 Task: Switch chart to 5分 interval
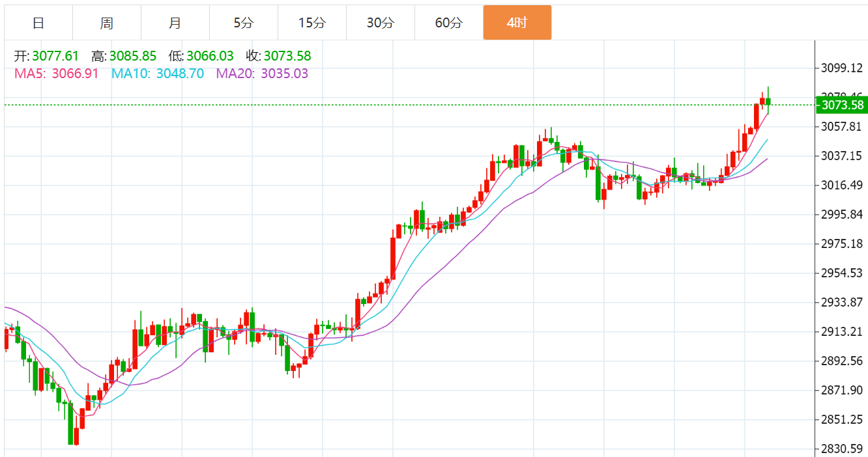244,23
